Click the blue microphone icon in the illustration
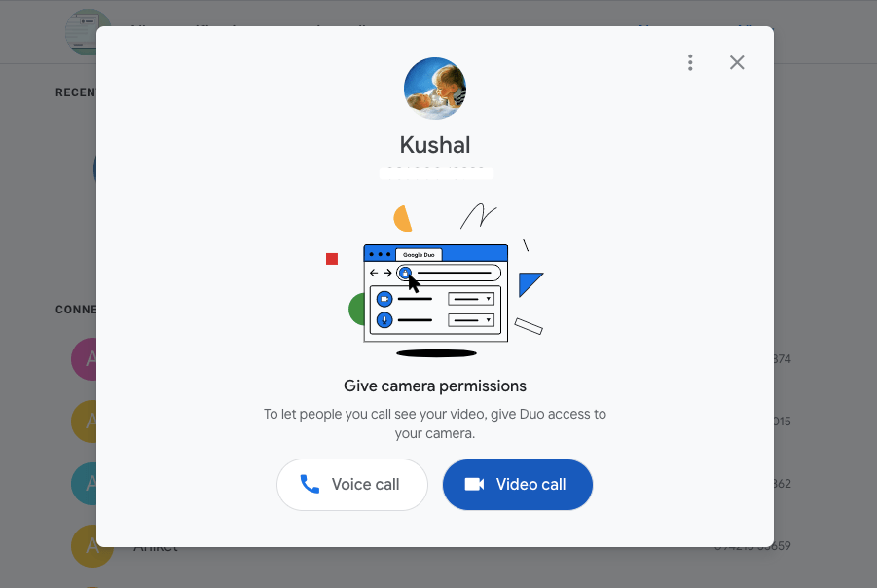The image size is (877, 588). coord(384,320)
